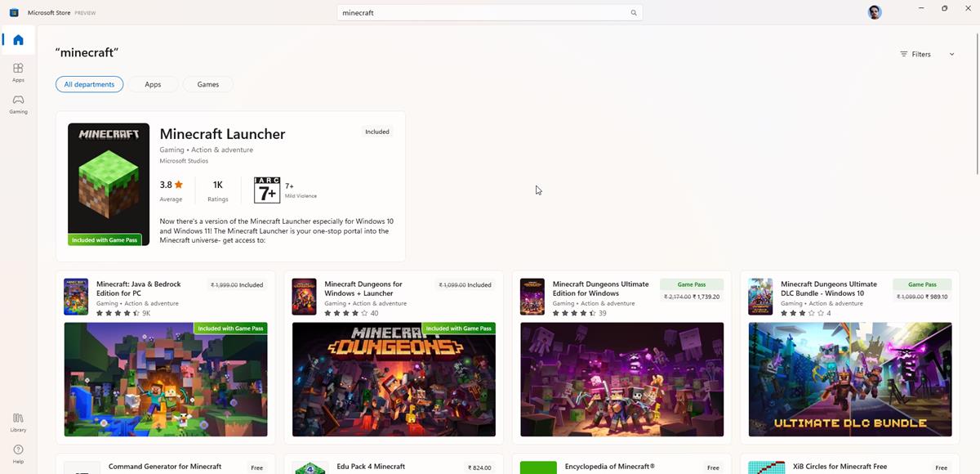The height and width of the screenshot is (474, 980).
Task: Click the Game Pass badge on Ultimate Edition
Action: click(x=692, y=284)
